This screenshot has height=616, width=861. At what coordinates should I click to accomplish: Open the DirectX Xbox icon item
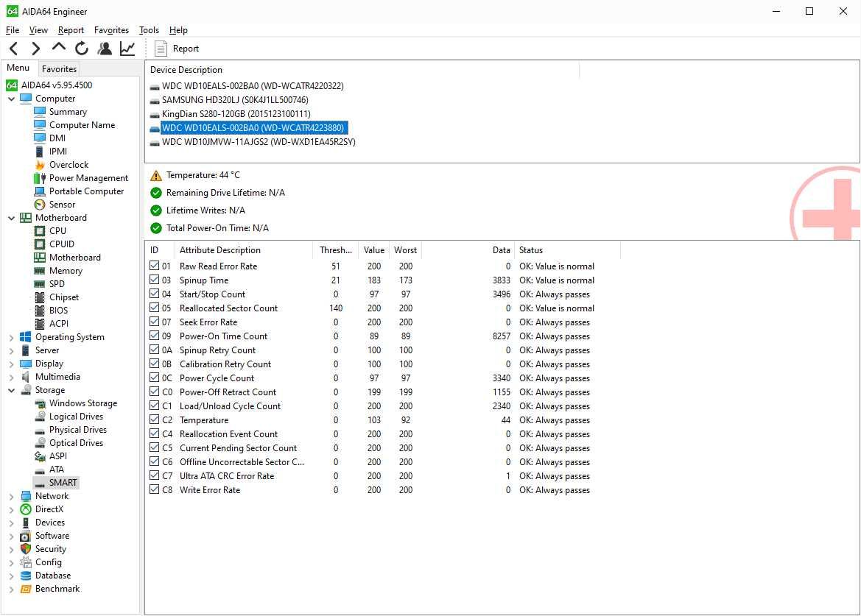point(26,509)
